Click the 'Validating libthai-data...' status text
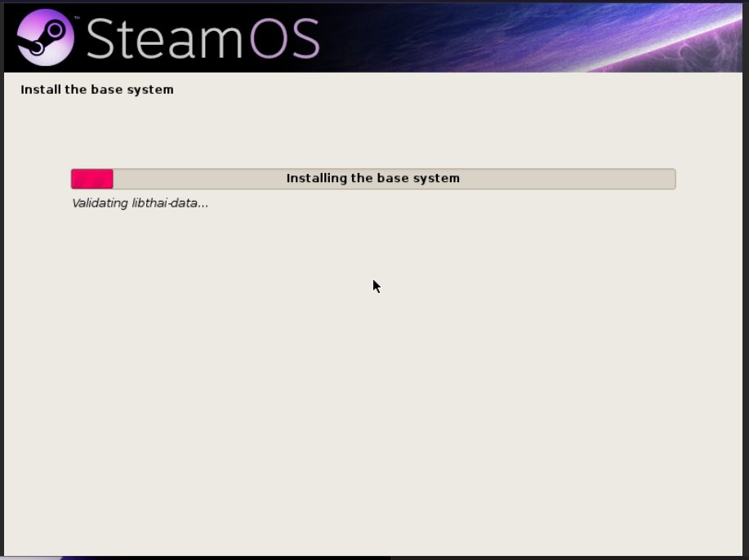 coord(140,203)
